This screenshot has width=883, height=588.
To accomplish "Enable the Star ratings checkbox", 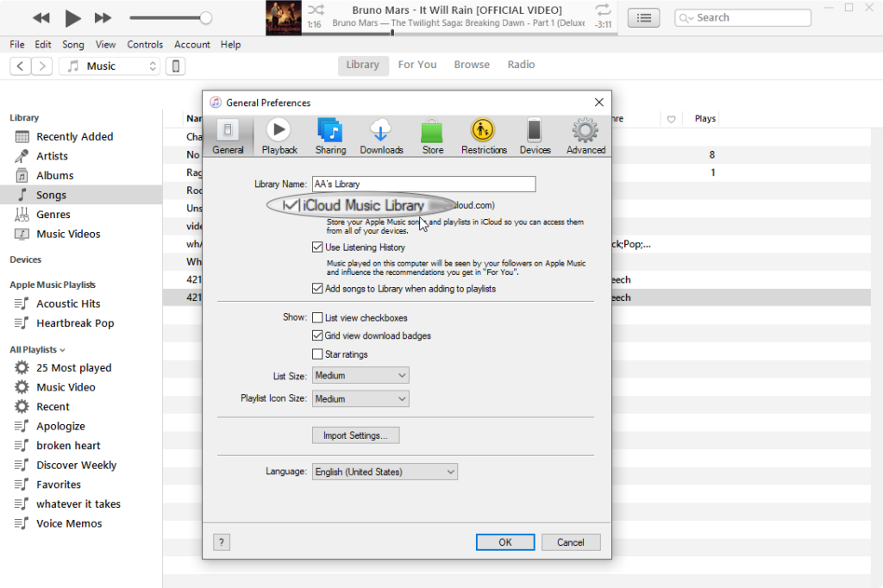I will [x=317, y=354].
